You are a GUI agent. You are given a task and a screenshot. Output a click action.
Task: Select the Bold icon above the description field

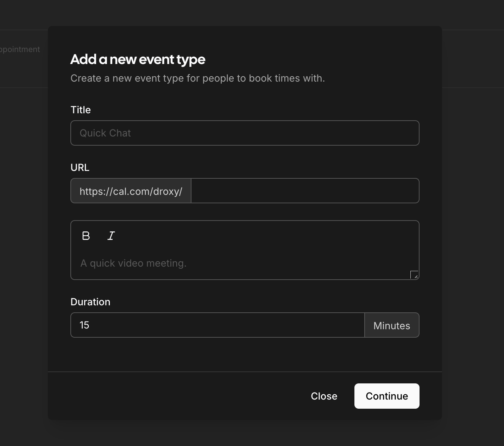[x=86, y=236]
